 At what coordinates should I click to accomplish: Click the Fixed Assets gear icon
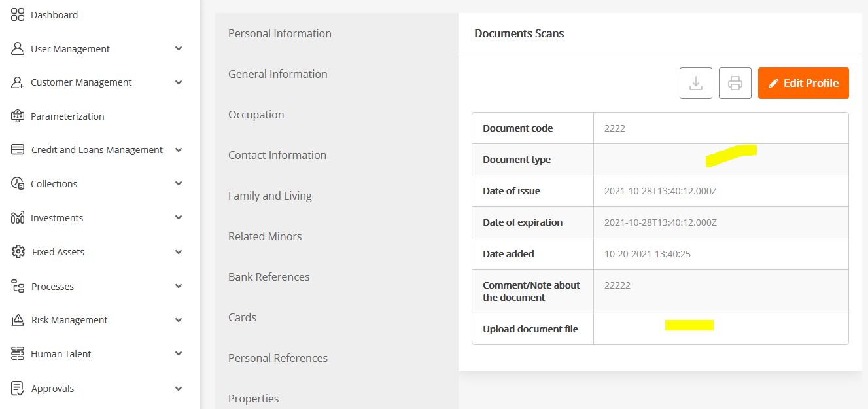pos(18,252)
